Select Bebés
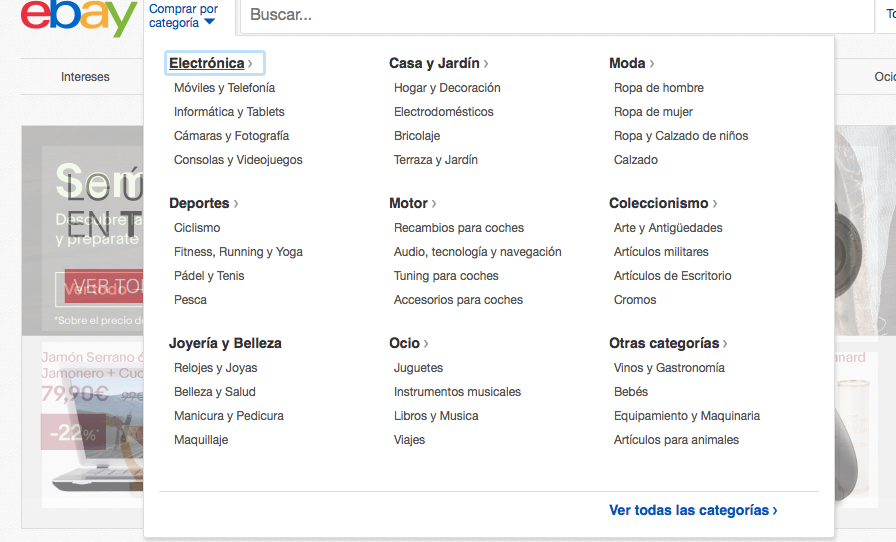The image size is (896, 542). click(x=631, y=392)
